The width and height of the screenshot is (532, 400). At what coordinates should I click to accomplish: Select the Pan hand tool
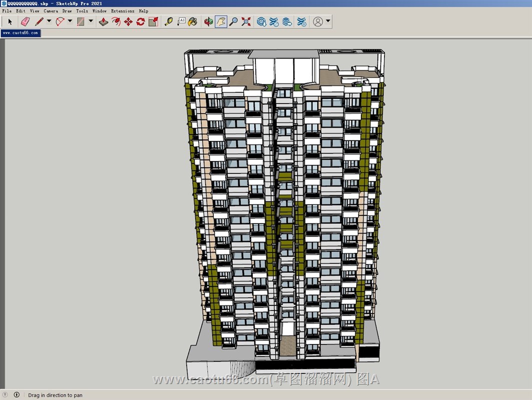[x=221, y=21]
